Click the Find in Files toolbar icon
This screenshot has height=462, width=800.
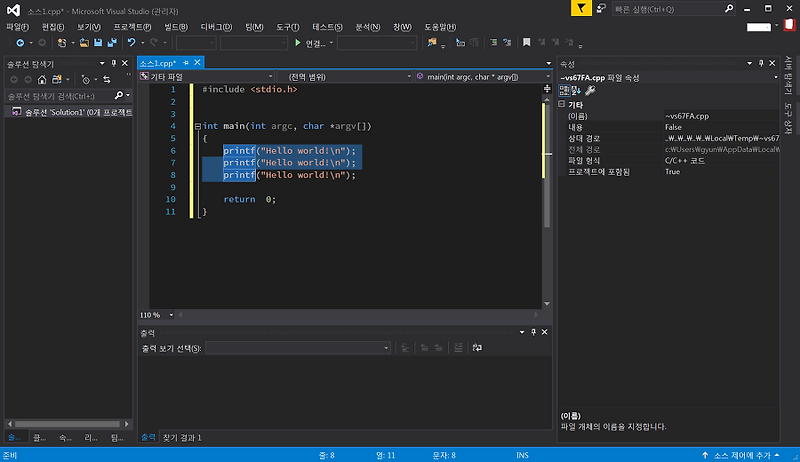(x=432, y=43)
